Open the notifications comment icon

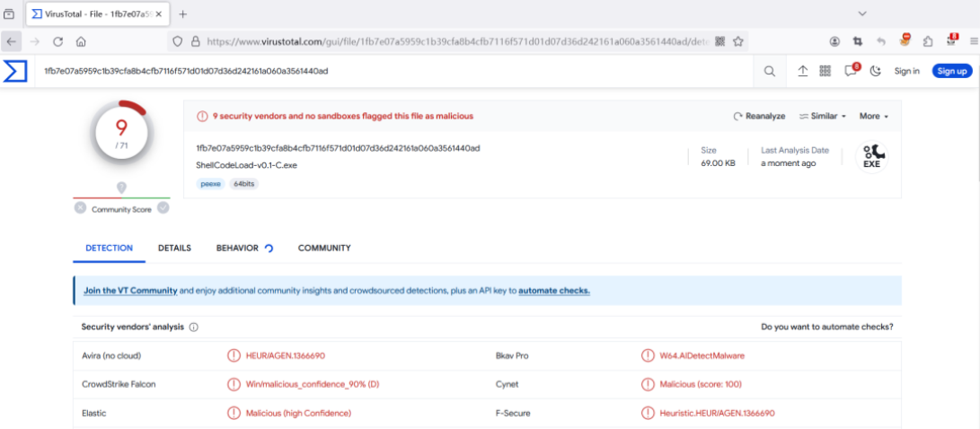pyautogui.click(x=851, y=71)
